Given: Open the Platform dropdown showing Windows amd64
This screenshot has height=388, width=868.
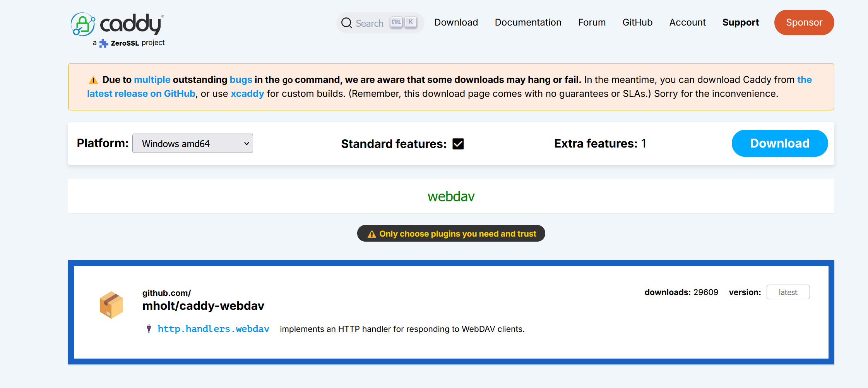Looking at the screenshot, I should [192, 143].
